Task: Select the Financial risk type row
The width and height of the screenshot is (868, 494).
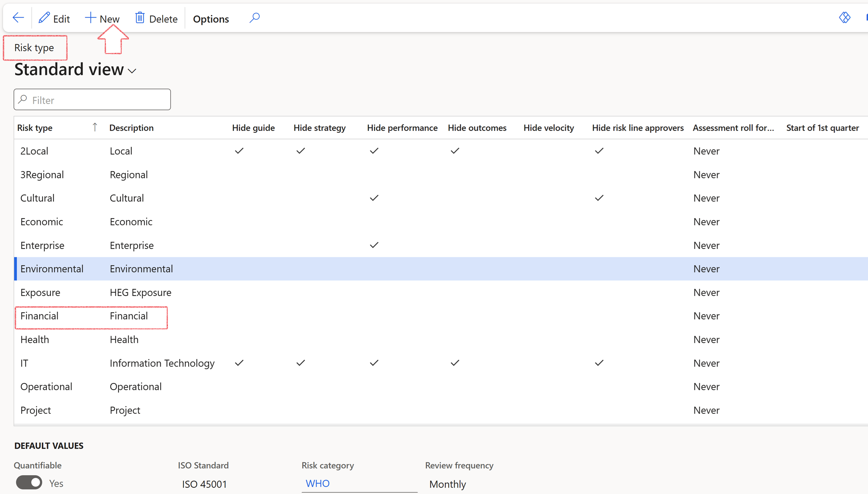Action: click(39, 316)
